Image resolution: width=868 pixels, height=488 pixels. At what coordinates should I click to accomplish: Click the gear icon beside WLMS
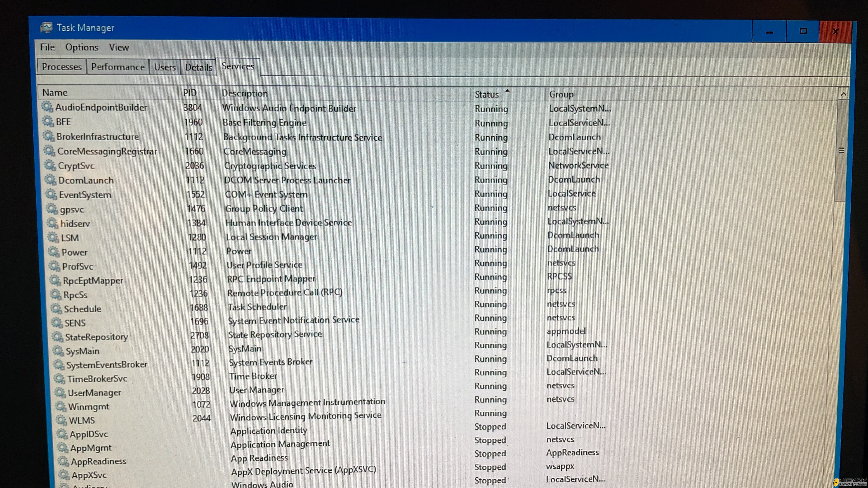61,420
